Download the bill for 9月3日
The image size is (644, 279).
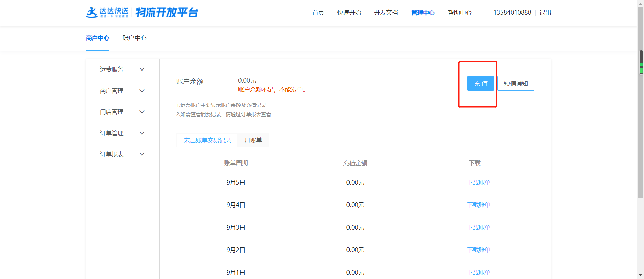[479, 228]
